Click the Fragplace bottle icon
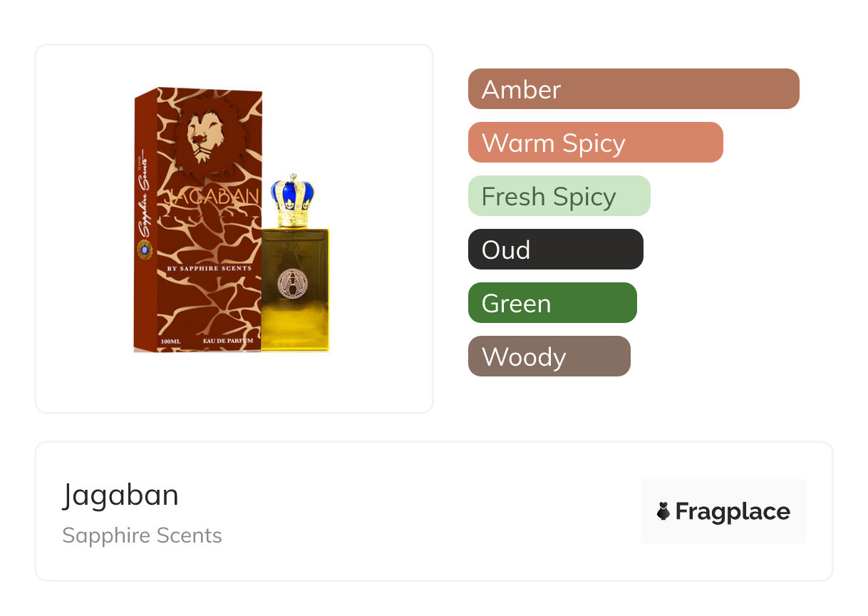Viewport: 868px width, 616px height. click(x=663, y=511)
